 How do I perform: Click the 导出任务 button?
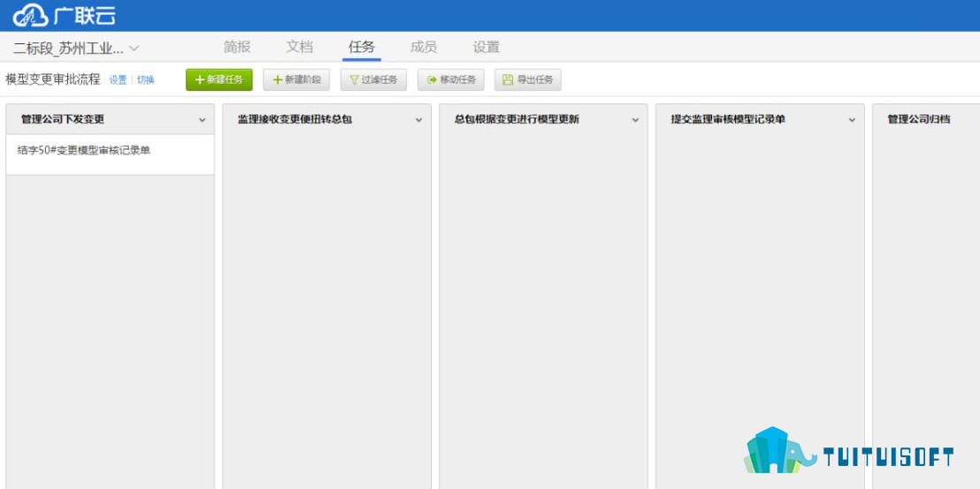pos(528,80)
